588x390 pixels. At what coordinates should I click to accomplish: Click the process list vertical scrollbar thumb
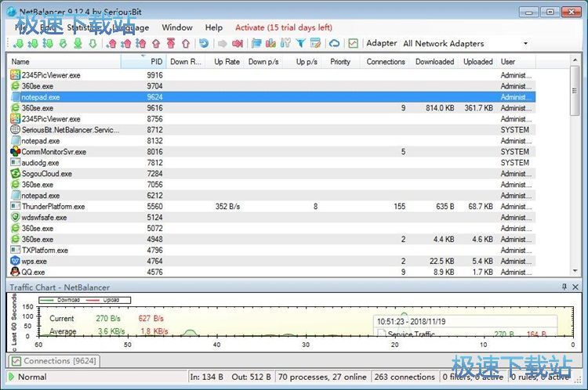pyautogui.click(x=575, y=90)
